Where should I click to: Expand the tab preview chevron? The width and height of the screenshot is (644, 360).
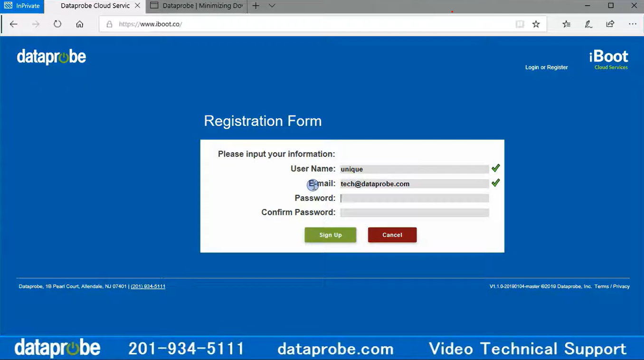tap(272, 6)
